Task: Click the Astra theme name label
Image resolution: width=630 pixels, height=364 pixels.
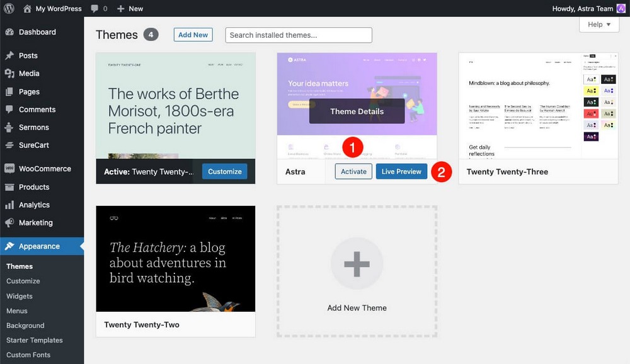Action: (295, 171)
